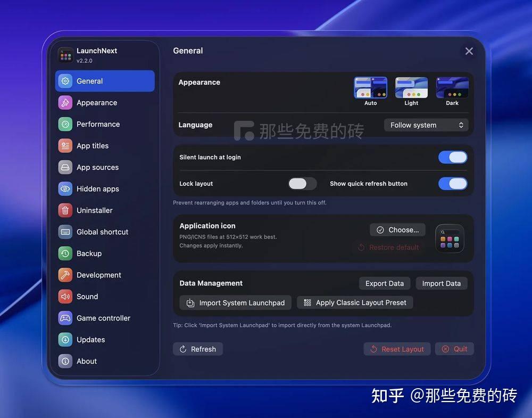Click the Uninstaller sidebar label

(95, 210)
